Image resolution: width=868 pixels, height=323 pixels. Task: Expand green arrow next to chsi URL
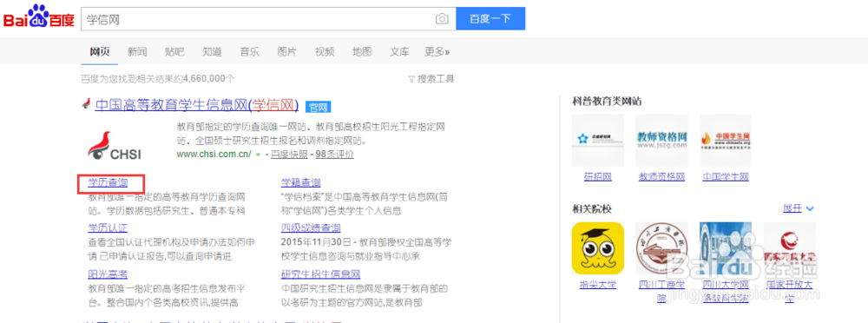coord(258,155)
